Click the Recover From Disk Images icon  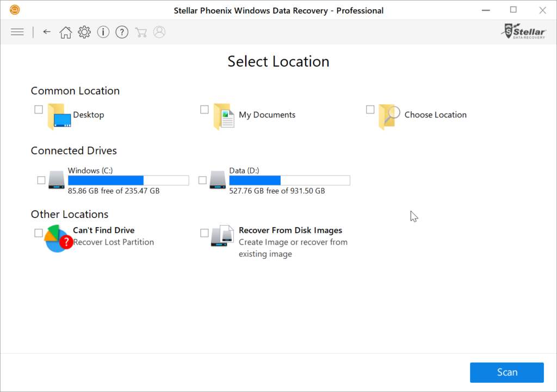(222, 236)
